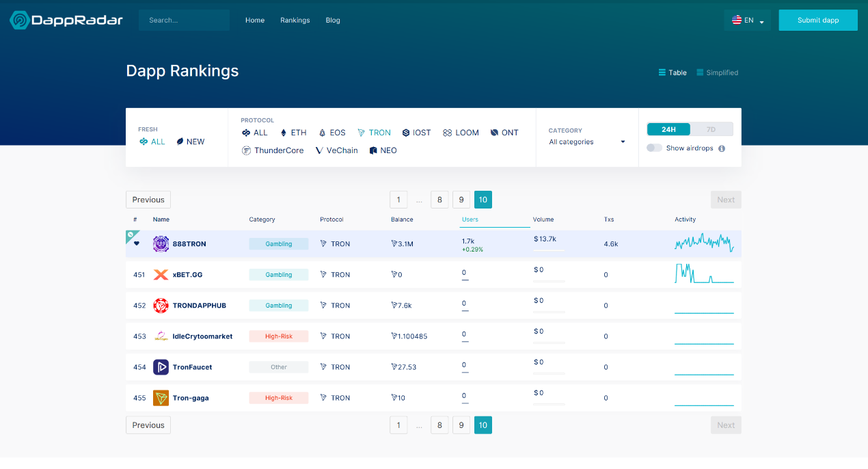Click the 888TRON dapp icon
This screenshot has height=469, width=868.
(161, 244)
